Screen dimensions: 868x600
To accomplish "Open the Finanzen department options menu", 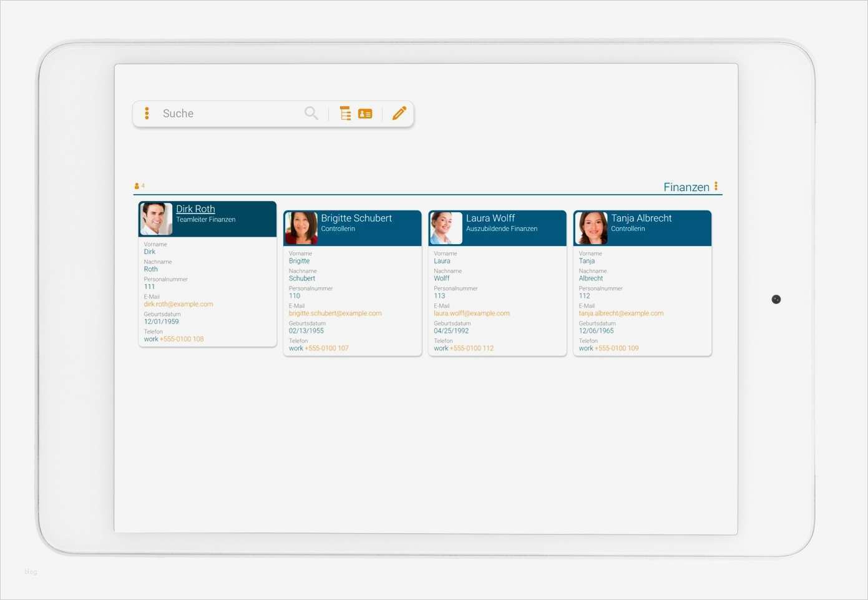I will [716, 185].
